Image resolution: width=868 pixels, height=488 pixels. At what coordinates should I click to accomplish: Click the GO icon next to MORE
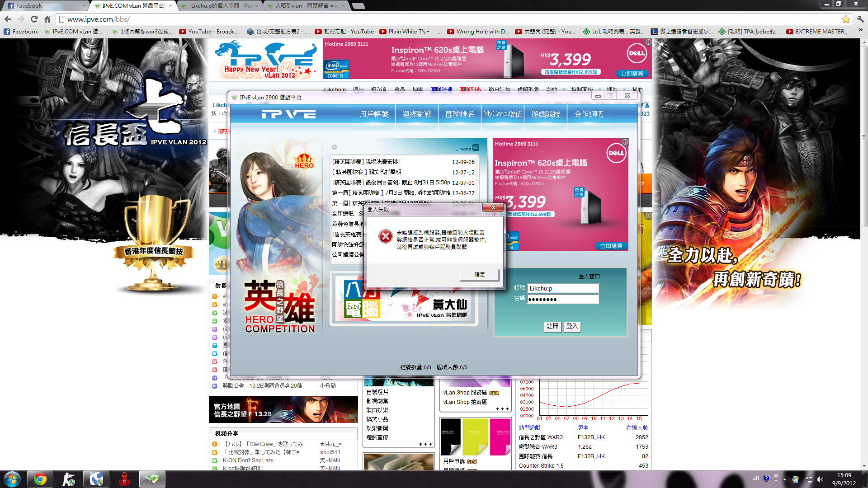pyautogui.click(x=476, y=148)
